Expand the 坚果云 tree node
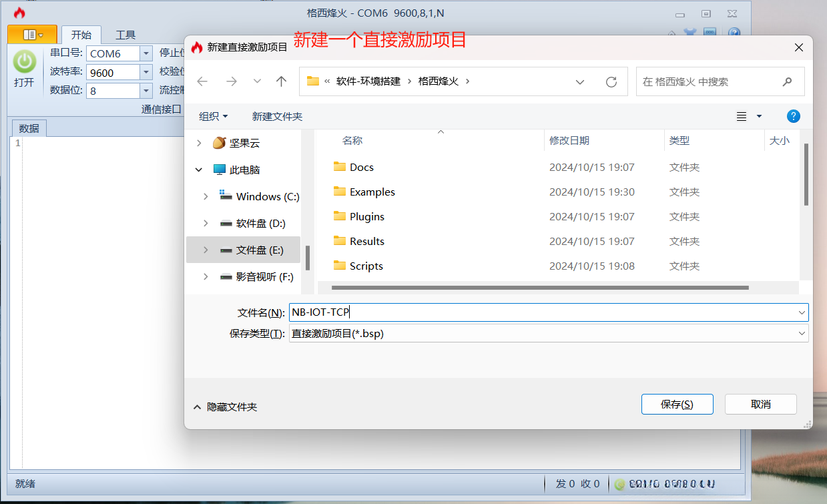This screenshot has height=504, width=827. 198,143
